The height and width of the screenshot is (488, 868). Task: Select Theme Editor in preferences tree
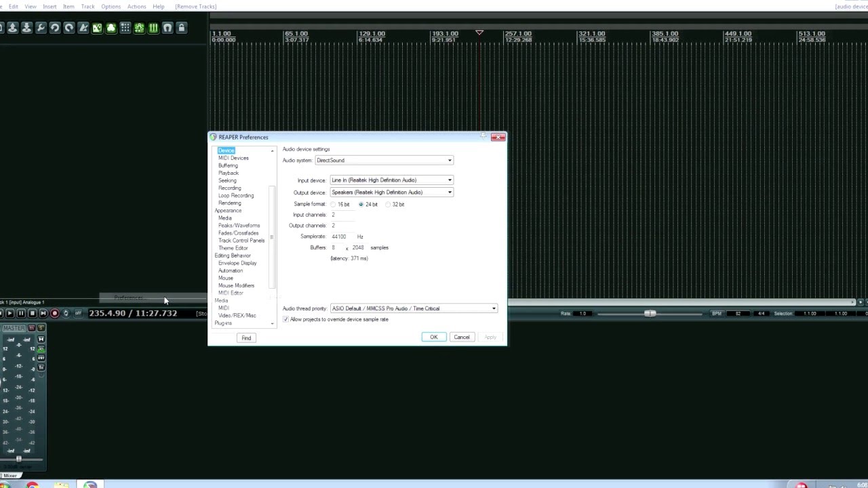(x=233, y=248)
